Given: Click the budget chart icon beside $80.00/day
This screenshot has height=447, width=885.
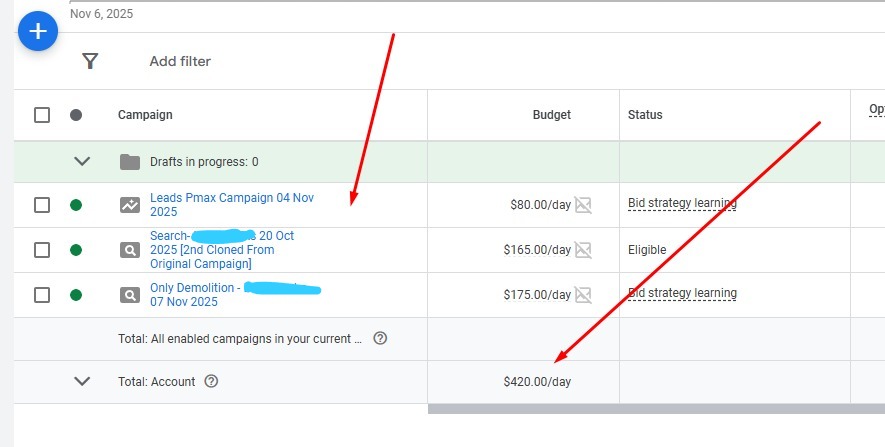Looking at the screenshot, I should tap(583, 205).
